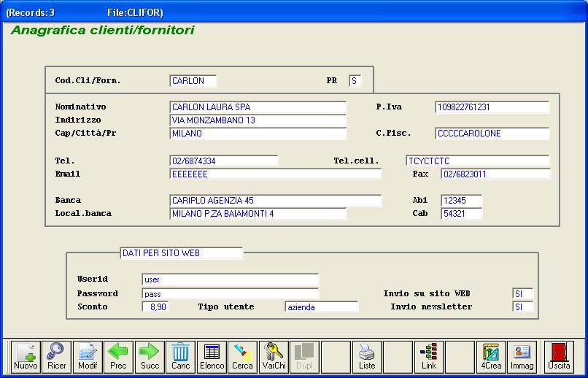Open the Elenco list view
Image resolution: width=588 pixels, height=378 pixels.
[212, 357]
